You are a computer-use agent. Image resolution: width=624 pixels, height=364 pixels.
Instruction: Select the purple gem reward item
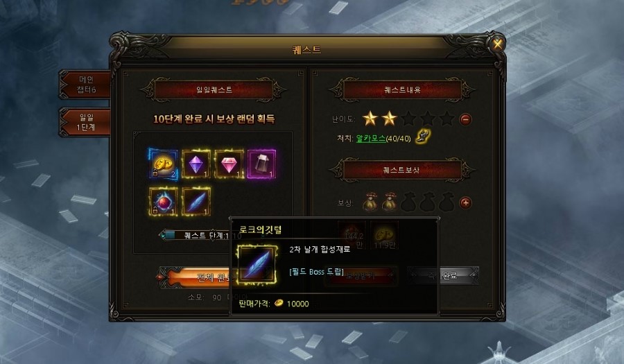point(196,164)
